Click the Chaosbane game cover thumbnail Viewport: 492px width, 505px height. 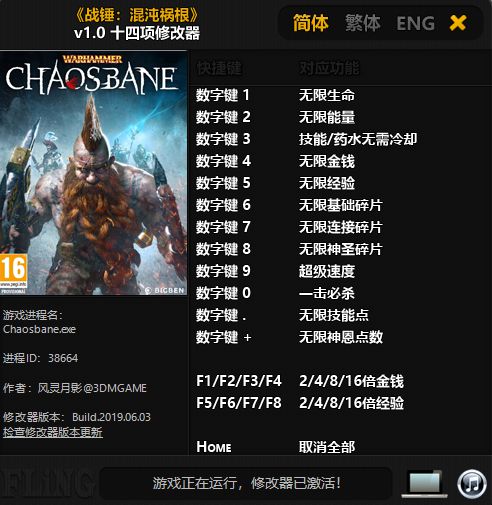(x=93, y=173)
